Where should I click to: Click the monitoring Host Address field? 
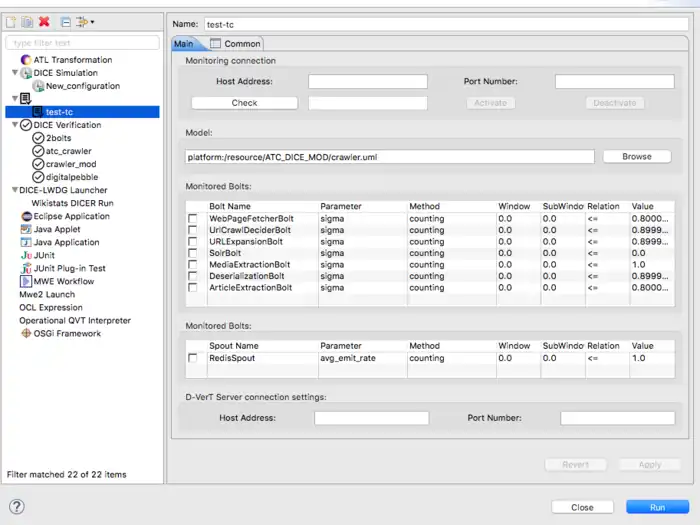pyautogui.click(x=367, y=81)
